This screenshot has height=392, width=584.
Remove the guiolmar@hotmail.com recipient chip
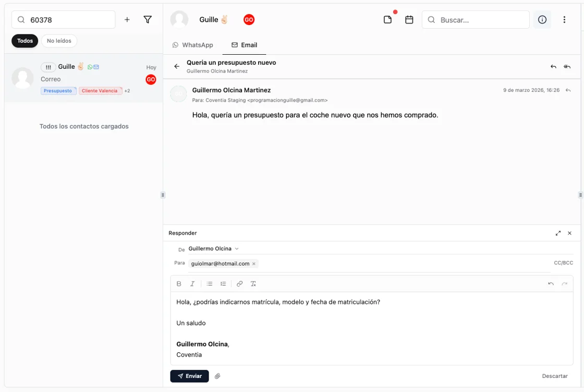click(x=254, y=264)
